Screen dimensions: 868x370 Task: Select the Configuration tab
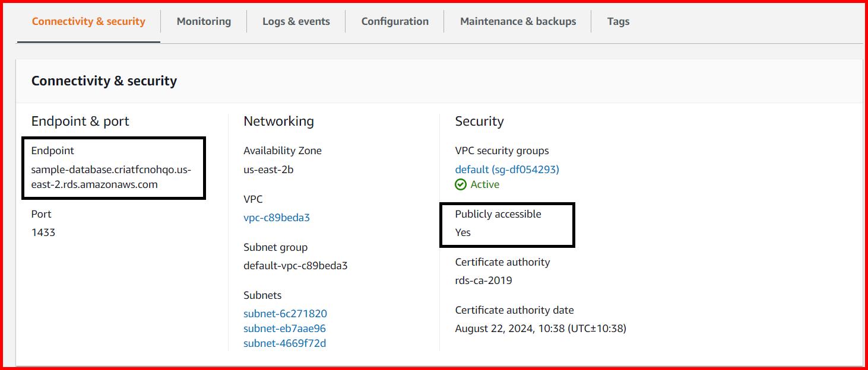[394, 21]
